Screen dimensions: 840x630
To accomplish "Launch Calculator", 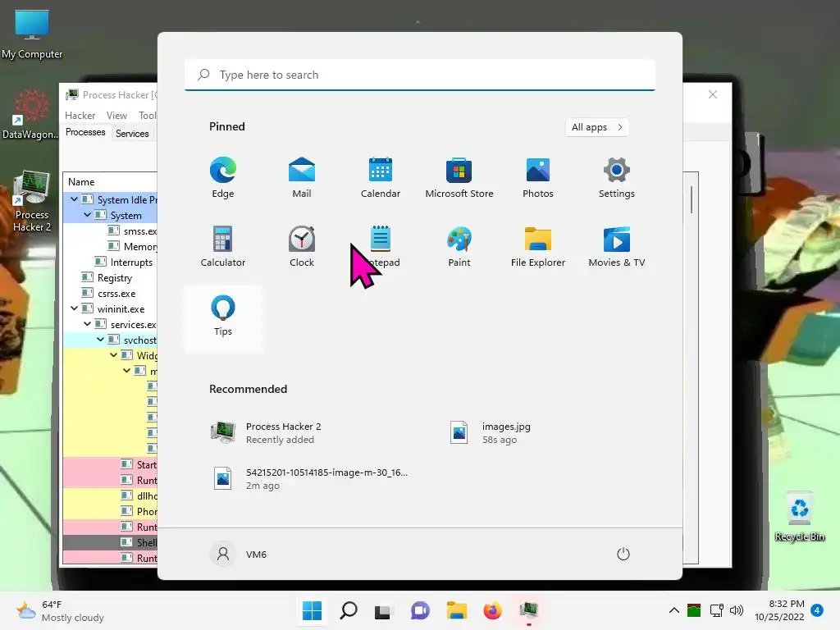I will [x=223, y=246].
